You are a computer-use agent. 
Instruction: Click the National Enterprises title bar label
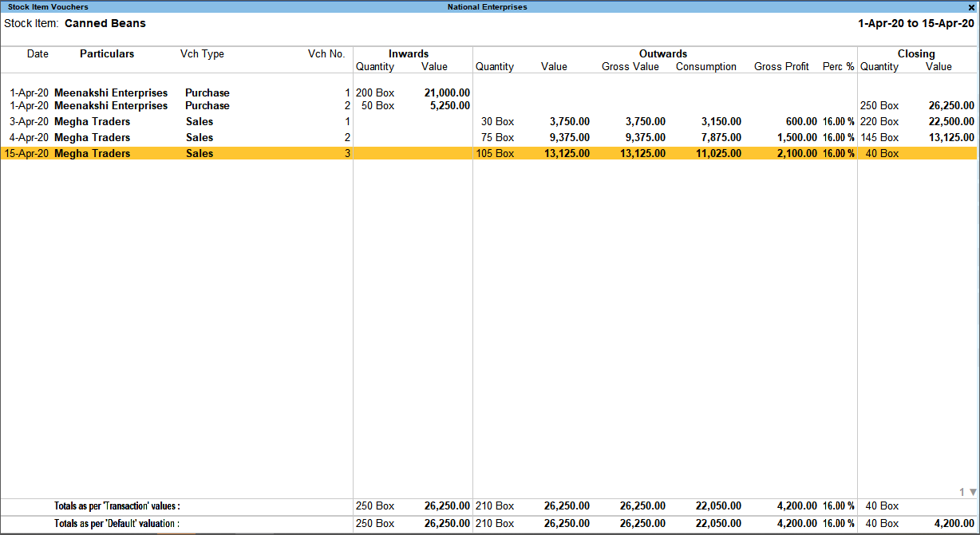pyautogui.click(x=490, y=6)
